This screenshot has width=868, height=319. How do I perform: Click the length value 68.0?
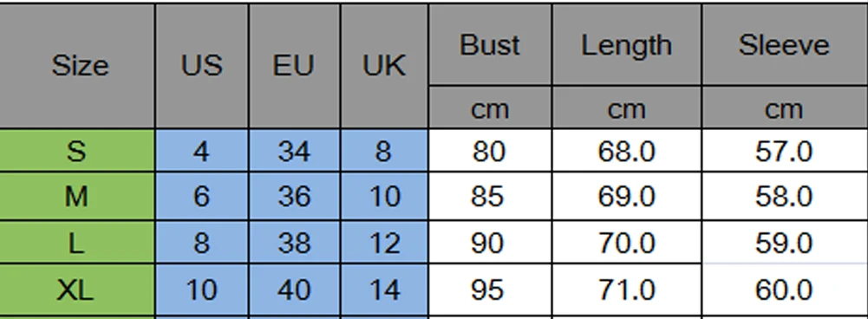[x=627, y=151]
